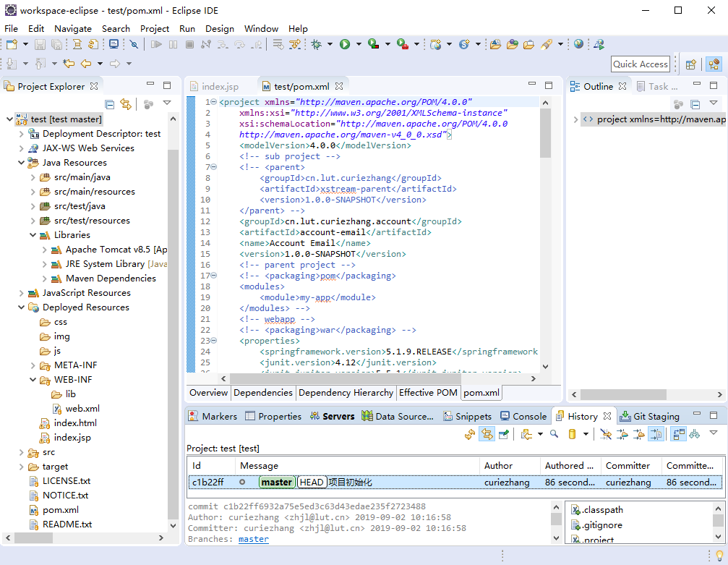Toggle Link with Editor and Selection in History

(x=487, y=435)
